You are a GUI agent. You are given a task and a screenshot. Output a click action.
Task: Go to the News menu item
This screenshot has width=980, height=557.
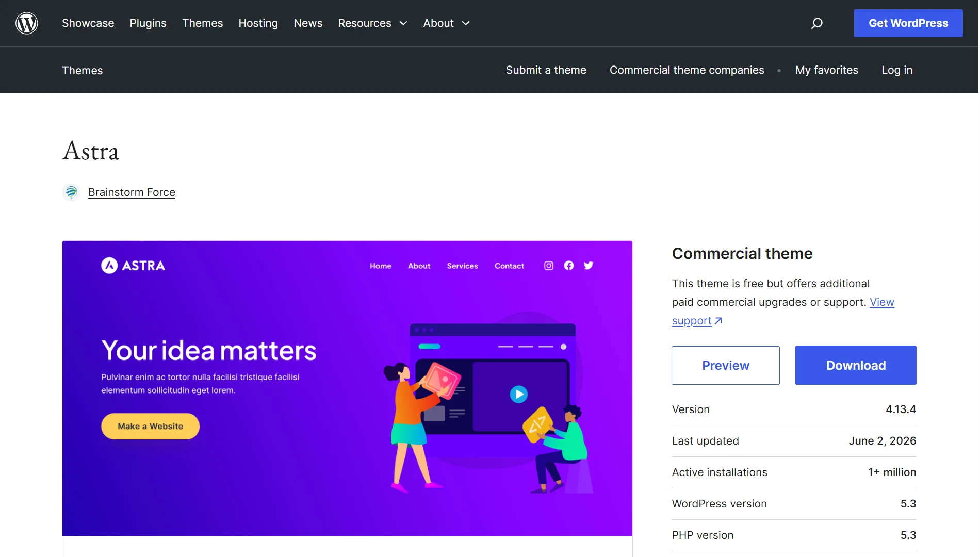308,23
